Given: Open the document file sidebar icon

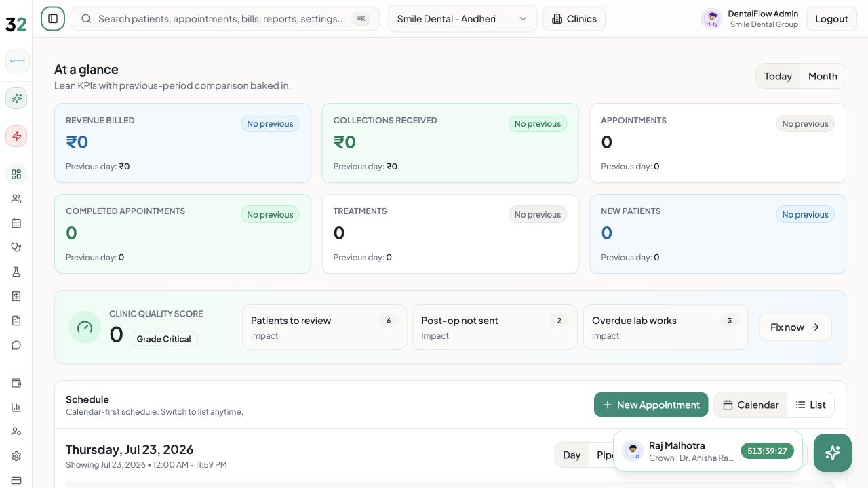Looking at the screenshot, I should click(16, 321).
